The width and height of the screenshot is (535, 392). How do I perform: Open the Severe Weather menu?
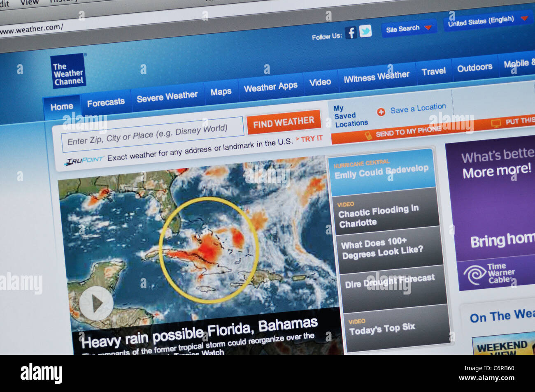pos(167,97)
